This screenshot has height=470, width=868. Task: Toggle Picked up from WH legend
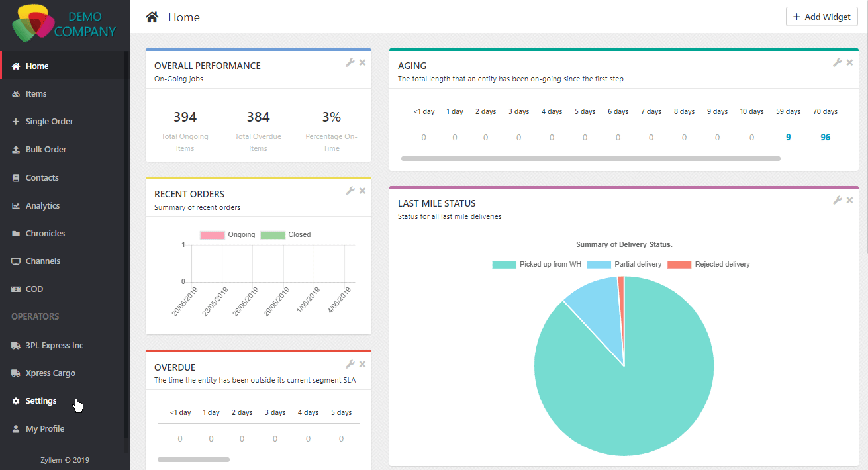tap(537, 265)
